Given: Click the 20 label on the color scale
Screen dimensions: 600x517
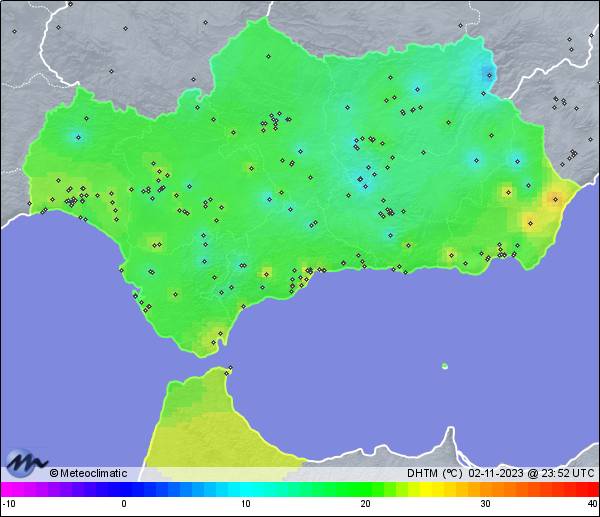Looking at the screenshot, I should pyautogui.click(x=365, y=504).
